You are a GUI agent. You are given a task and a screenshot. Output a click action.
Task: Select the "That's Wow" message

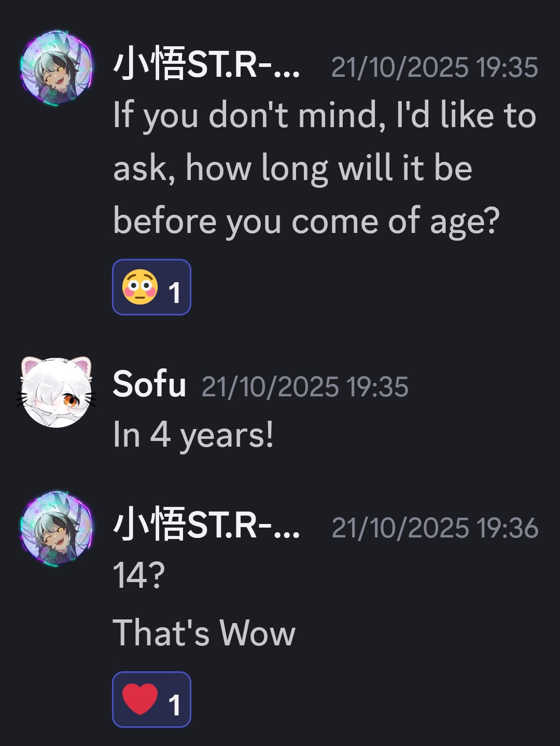coord(204,633)
